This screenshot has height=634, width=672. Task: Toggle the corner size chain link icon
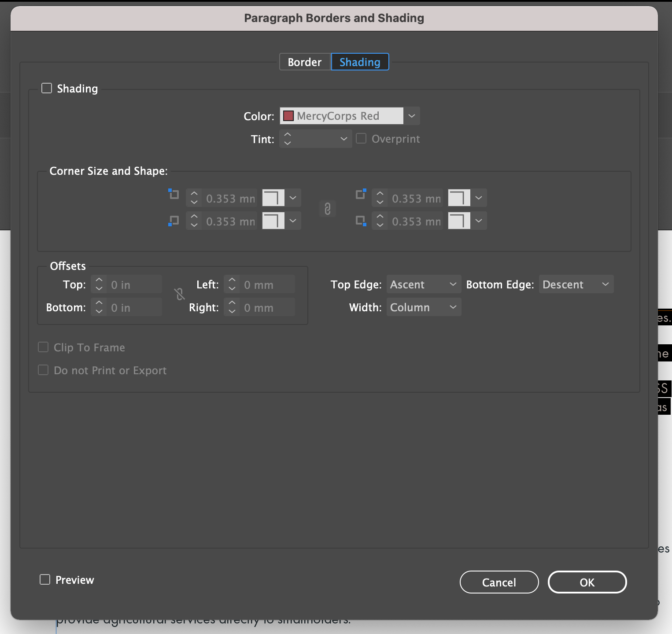pyautogui.click(x=327, y=209)
